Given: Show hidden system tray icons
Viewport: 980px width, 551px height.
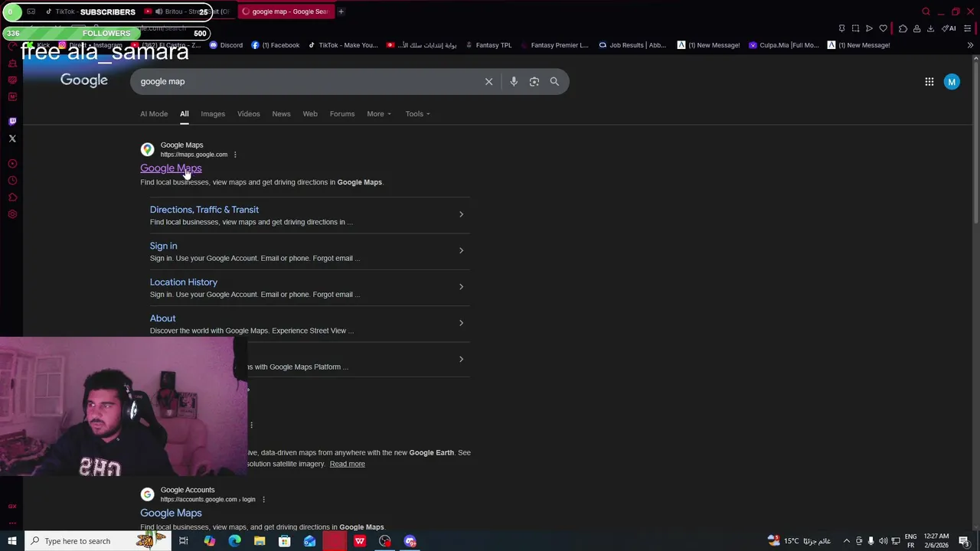Looking at the screenshot, I should pyautogui.click(x=846, y=541).
